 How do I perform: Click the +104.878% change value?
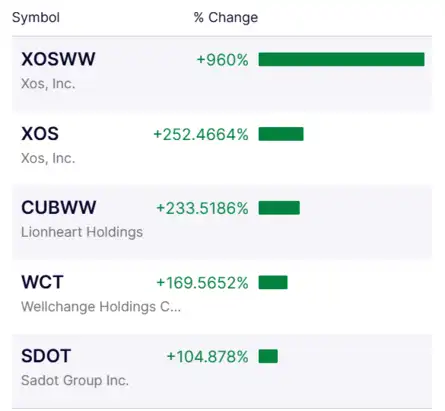click(207, 357)
